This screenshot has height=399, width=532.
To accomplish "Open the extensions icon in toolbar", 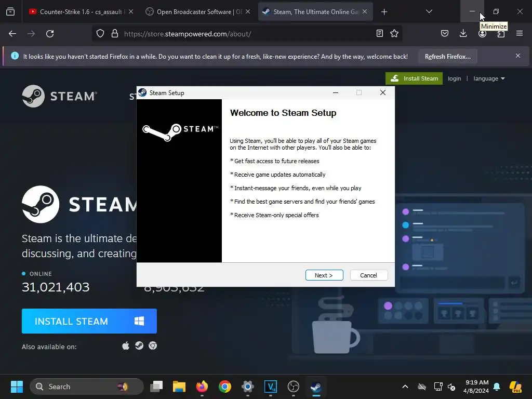I will click(x=501, y=34).
